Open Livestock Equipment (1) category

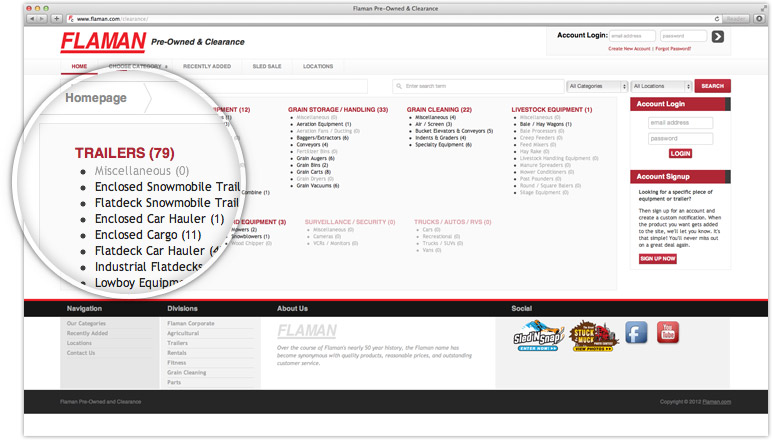tap(551, 110)
